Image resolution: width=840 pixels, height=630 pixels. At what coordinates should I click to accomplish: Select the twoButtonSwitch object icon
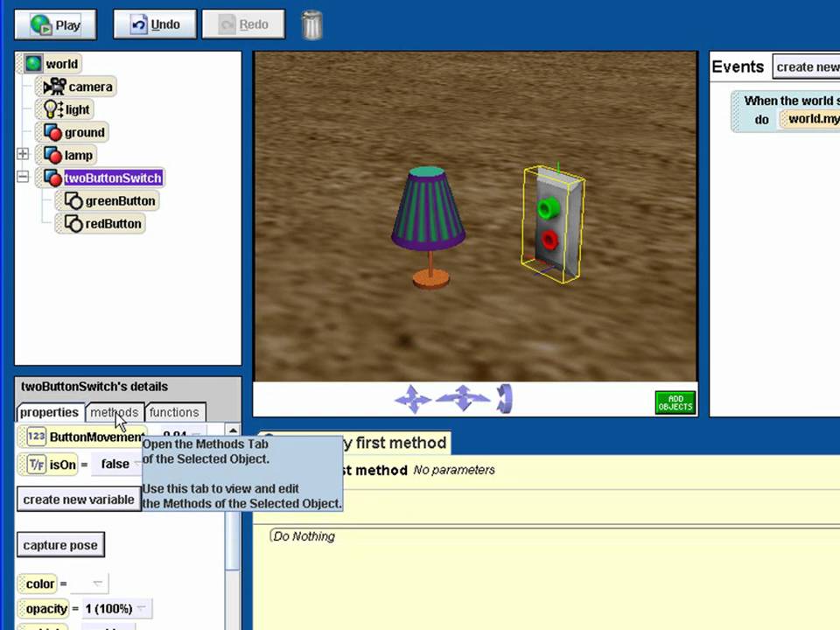point(52,178)
